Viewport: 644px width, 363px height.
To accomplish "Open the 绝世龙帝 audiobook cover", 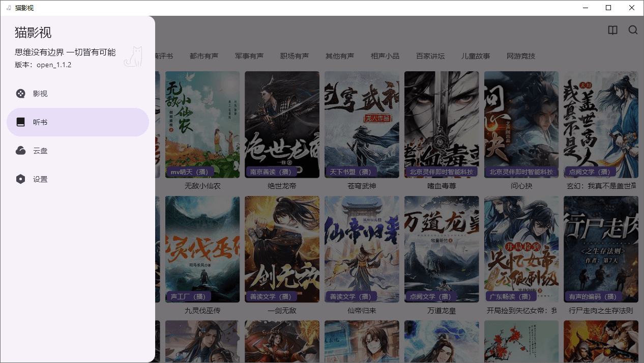I will point(282,122).
